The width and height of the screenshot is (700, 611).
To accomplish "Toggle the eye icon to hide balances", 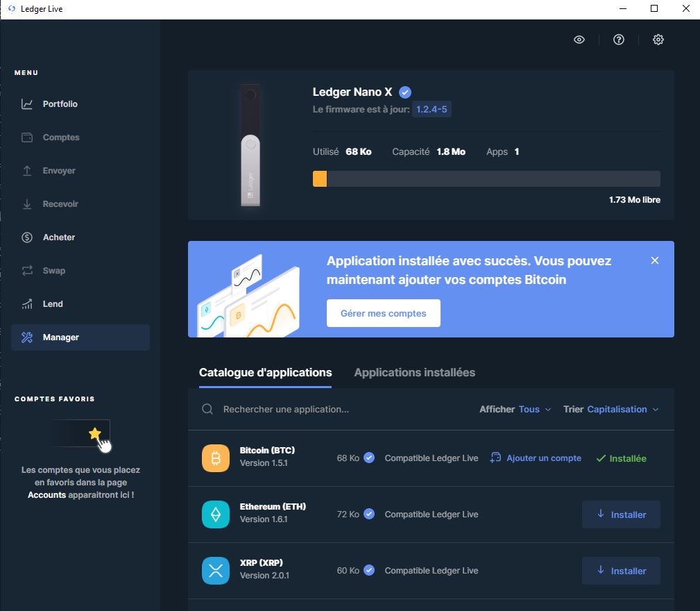I will [x=579, y=40].
